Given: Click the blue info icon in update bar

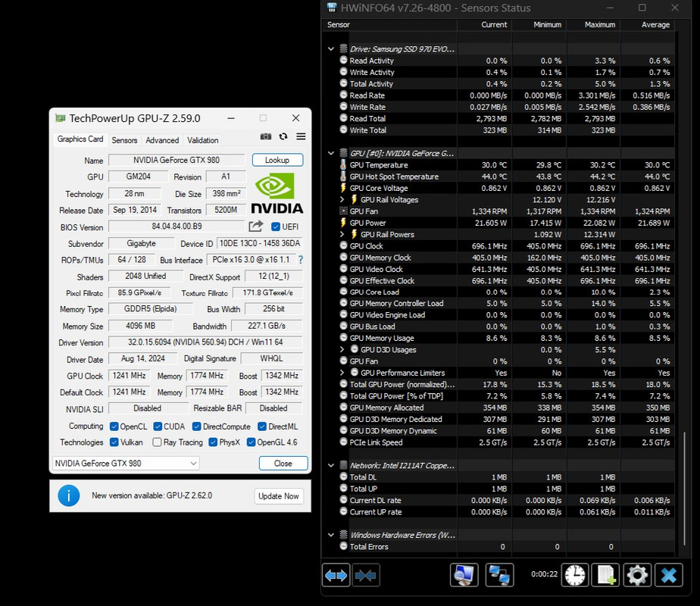Looking at the screenshot, I should [x=69, y=495].
